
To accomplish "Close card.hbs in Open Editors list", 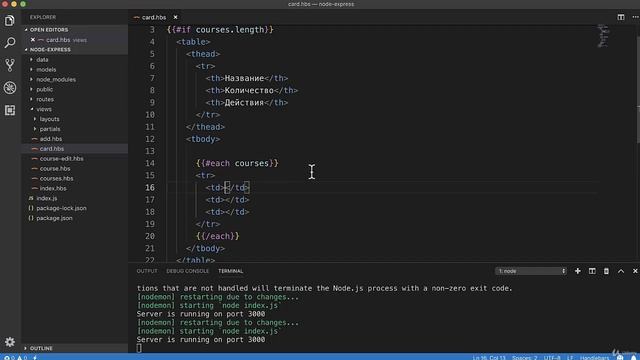I will pyautogui.click(x=33, y=40).
